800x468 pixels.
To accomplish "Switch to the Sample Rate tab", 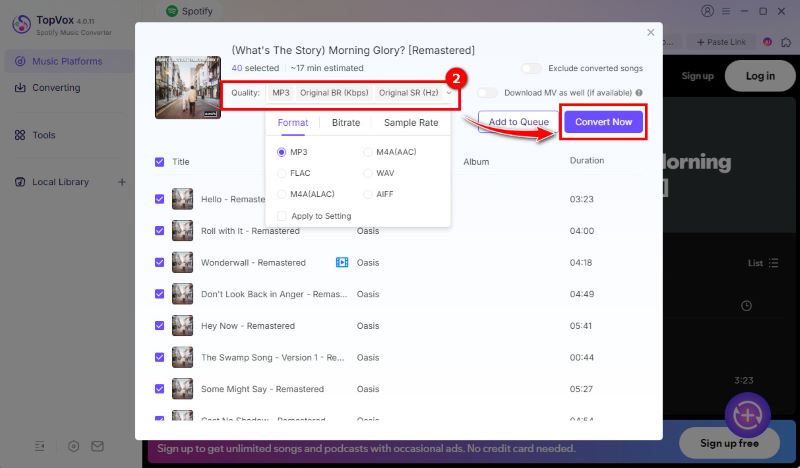I will (411, 122).
